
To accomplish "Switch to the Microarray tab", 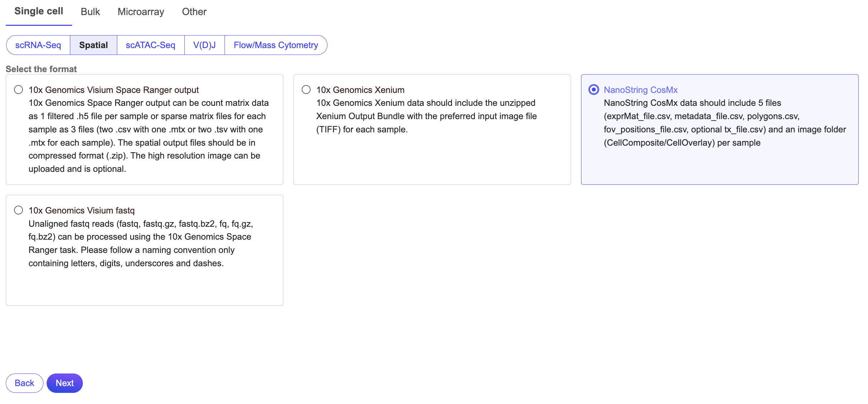I will [x=141, y=12].
